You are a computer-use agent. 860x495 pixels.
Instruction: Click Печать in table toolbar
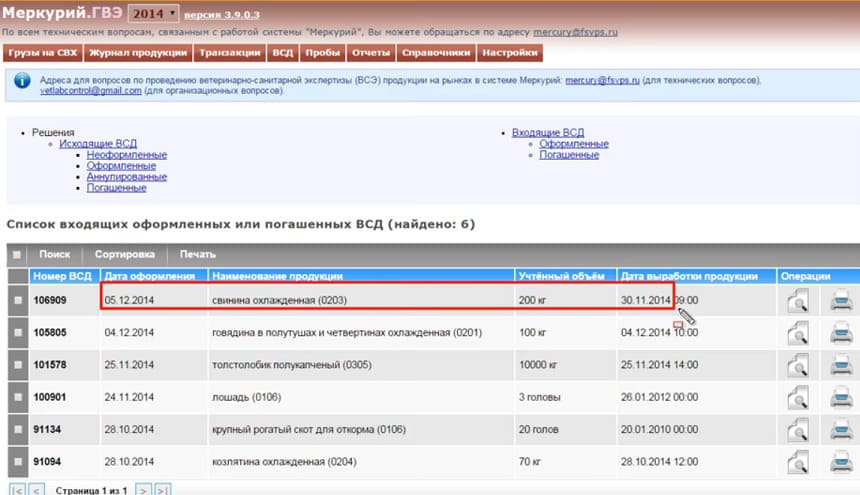(198, 254)
